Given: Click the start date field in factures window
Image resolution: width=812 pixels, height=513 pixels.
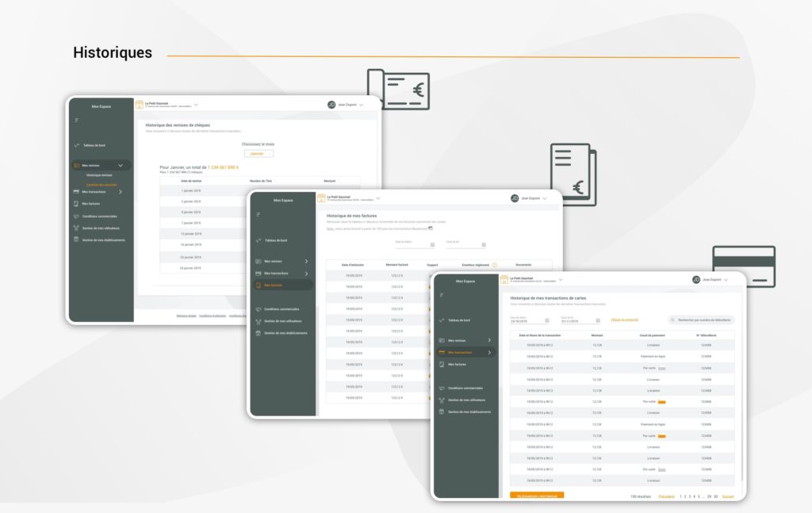Looking at the screenshot, I should pyautogui.click(x=415, y=244).
